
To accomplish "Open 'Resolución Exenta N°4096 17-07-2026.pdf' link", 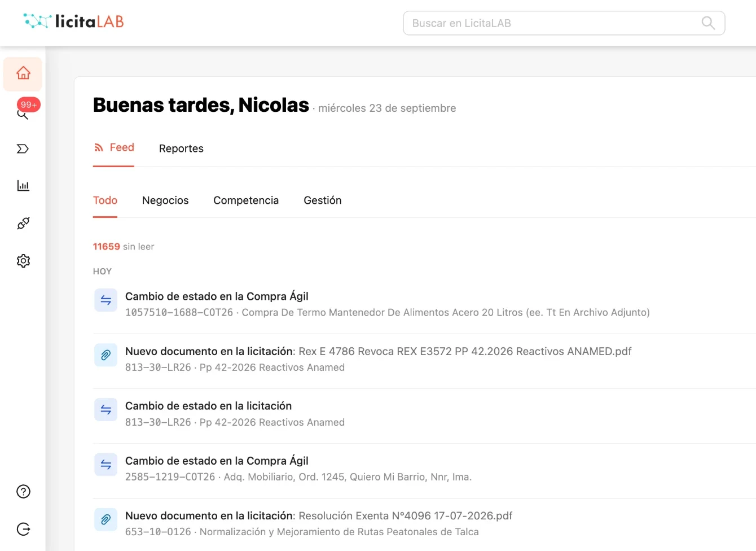I will pos(405,515).
